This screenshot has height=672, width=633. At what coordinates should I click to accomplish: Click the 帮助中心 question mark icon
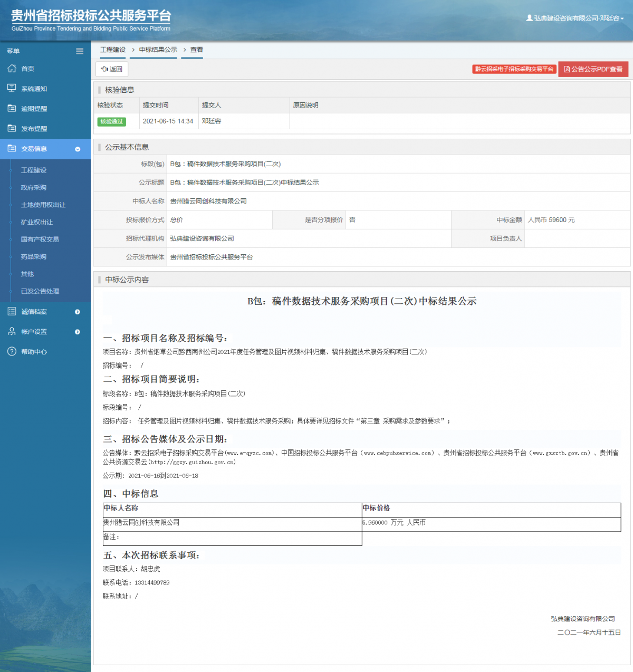click(12, 351)
